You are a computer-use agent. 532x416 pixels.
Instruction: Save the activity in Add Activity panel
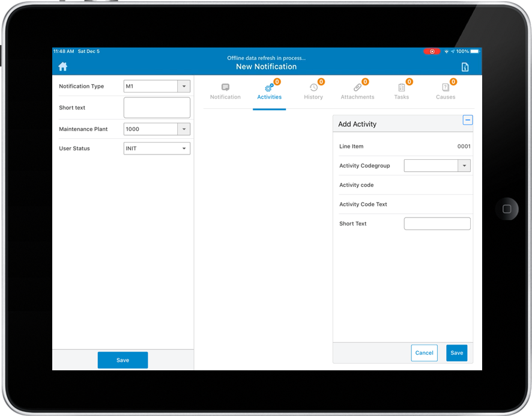(x=457, y=353)
